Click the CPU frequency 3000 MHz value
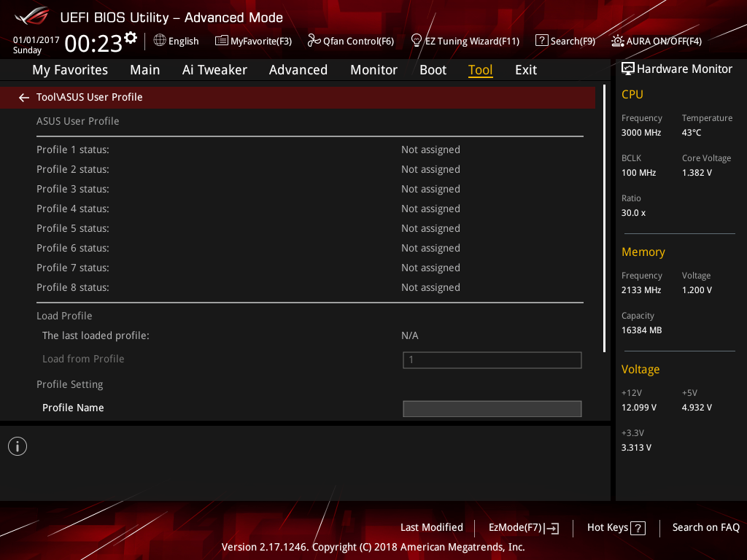747x560 pixels. pyautogui.click(x=641, y=133)
